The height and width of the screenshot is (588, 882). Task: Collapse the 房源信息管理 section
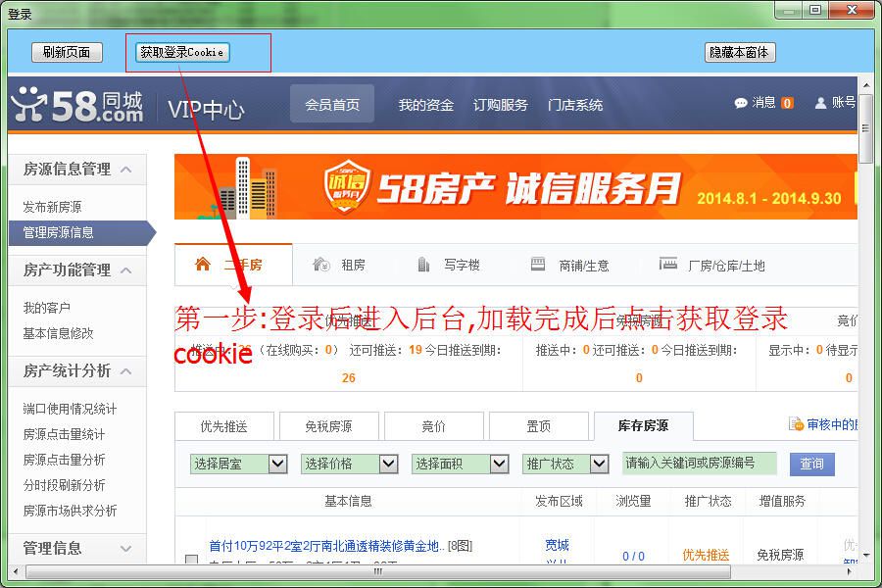pyautogui.click(x=126, y=169)
